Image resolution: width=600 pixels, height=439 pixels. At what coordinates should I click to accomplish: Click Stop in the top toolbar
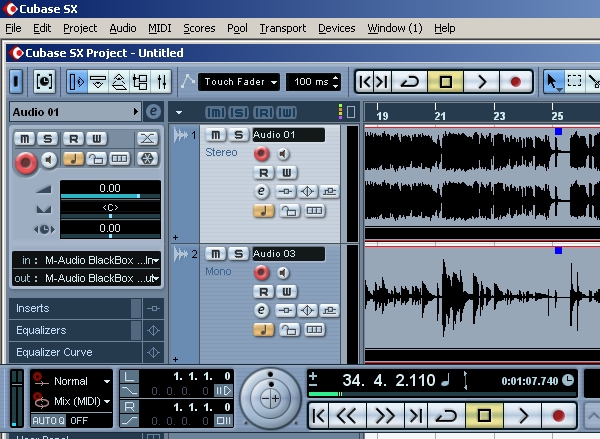445,82
